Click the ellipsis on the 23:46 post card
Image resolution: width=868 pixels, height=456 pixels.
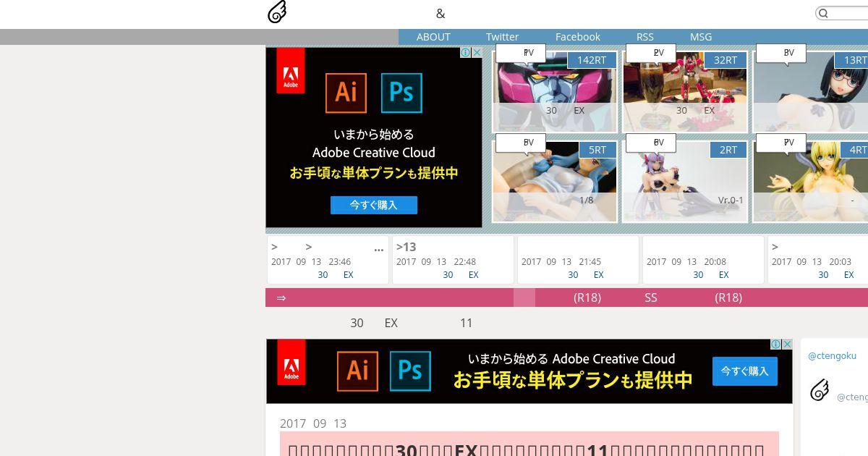click(x=378, y=249)
